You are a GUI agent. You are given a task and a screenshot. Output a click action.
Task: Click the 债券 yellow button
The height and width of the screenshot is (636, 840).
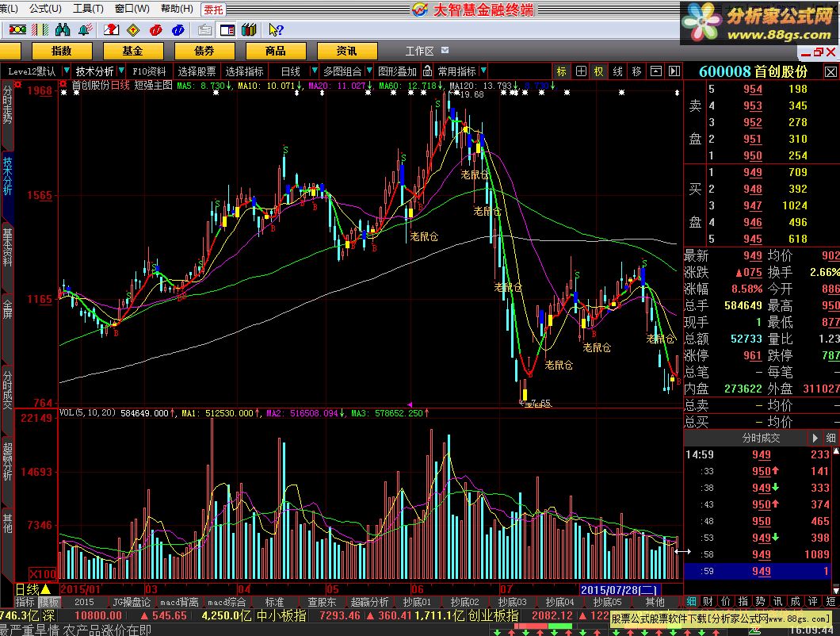[x=204, y=51]
